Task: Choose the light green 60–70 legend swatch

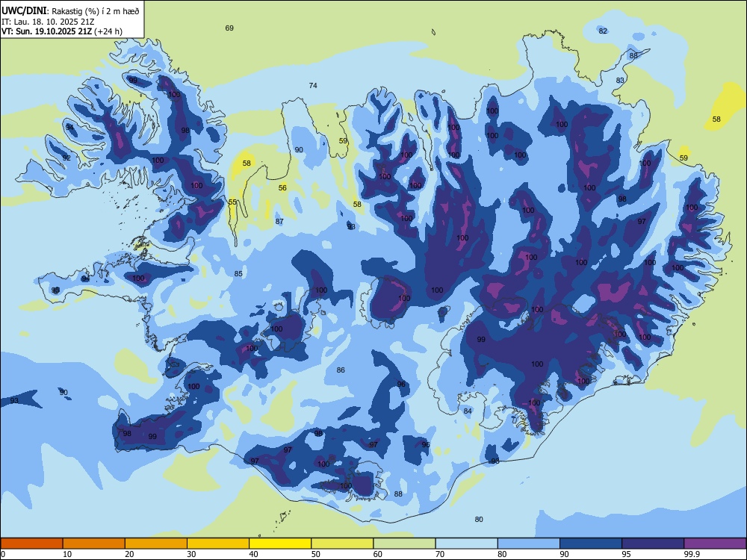Action: [x=404, y=544]
